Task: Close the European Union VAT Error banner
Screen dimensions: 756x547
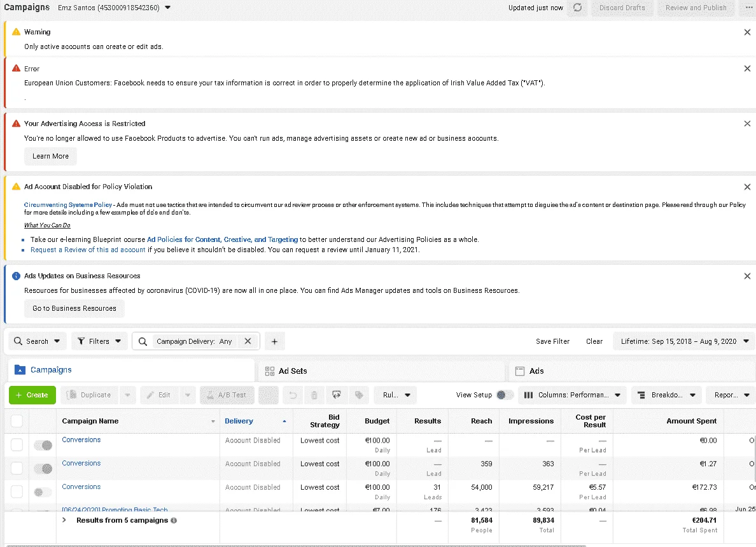Action: coord(747,69)
